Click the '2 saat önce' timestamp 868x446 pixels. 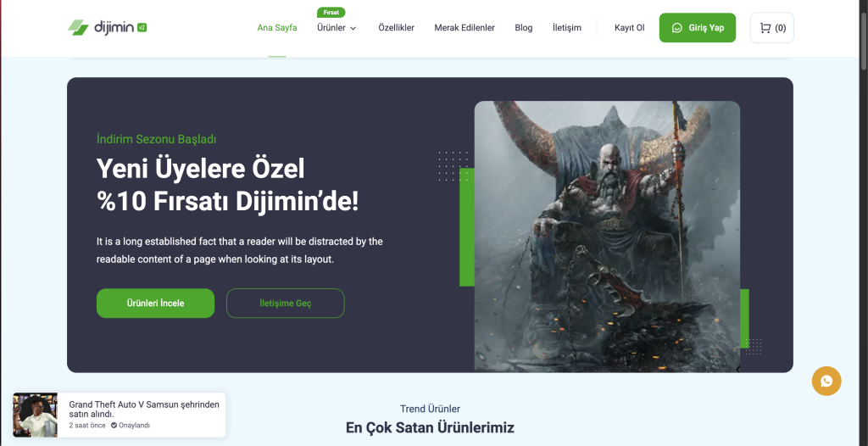(87, 426)
